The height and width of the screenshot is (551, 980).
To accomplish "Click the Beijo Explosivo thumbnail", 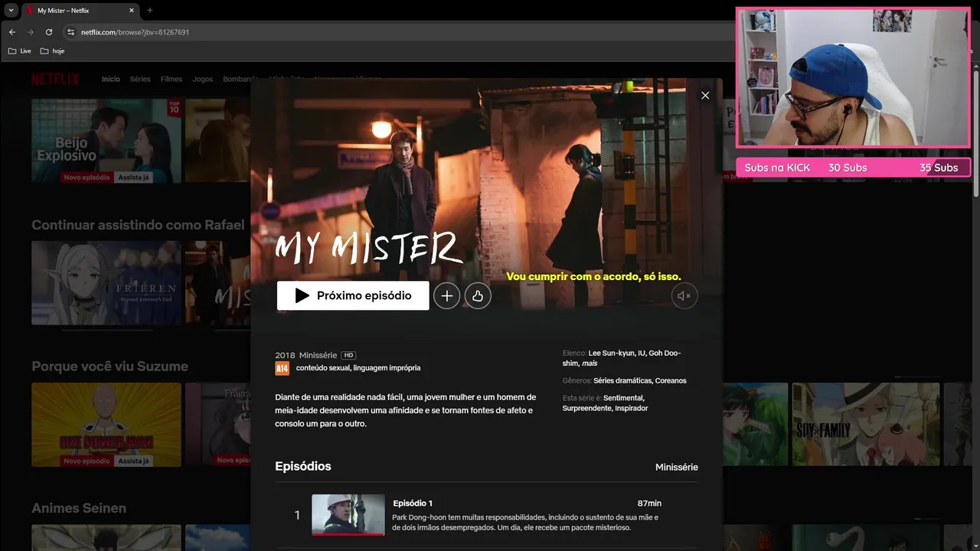I will tap(106, 141).
